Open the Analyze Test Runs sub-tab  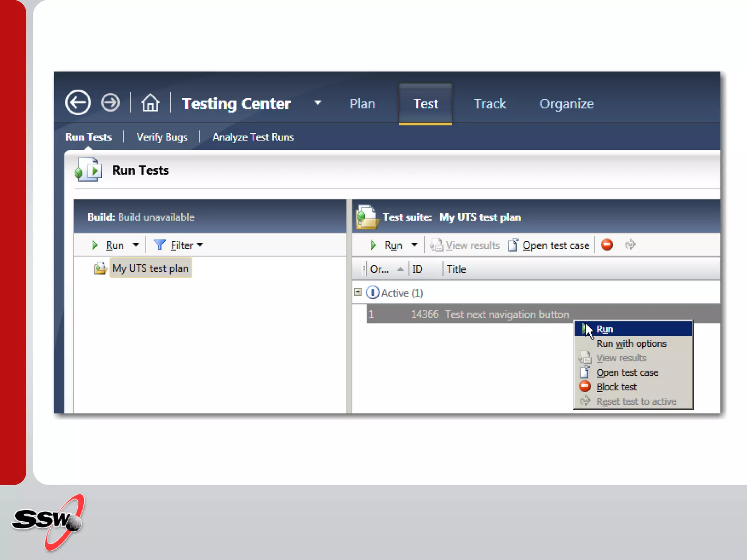tap(253, 137)
